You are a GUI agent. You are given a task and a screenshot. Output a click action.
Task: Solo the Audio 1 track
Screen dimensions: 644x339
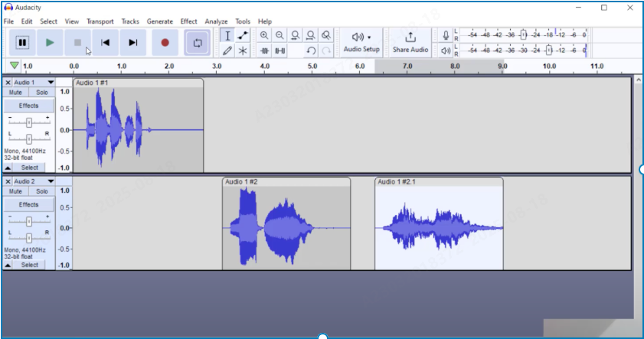coord(42,93)
